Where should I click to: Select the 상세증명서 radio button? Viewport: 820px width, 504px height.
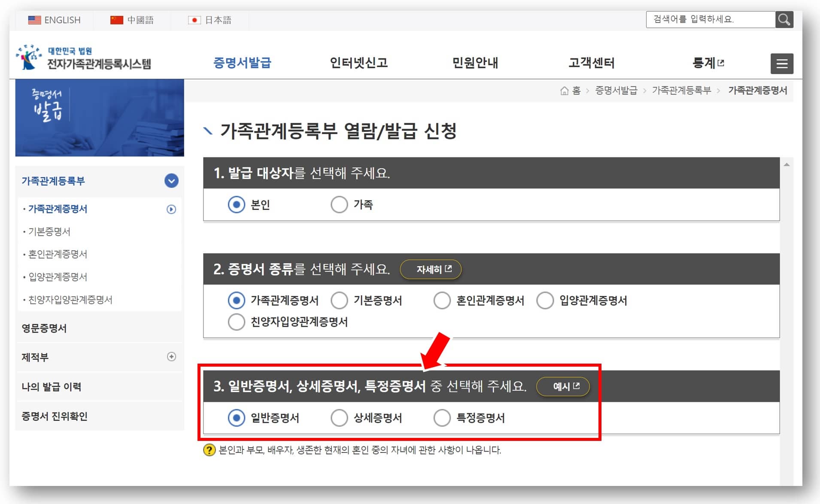340,417
